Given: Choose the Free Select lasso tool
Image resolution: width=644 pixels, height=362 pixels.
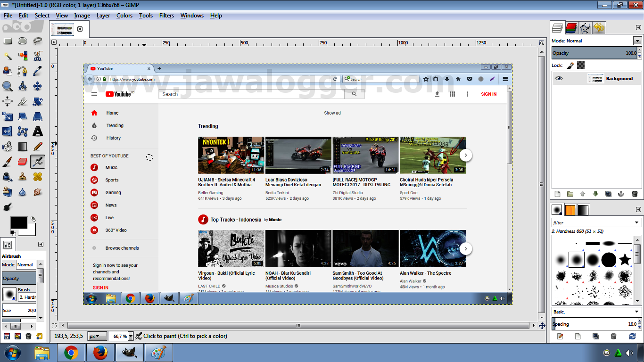Looking at the screenshot, I should pos(38,41).
